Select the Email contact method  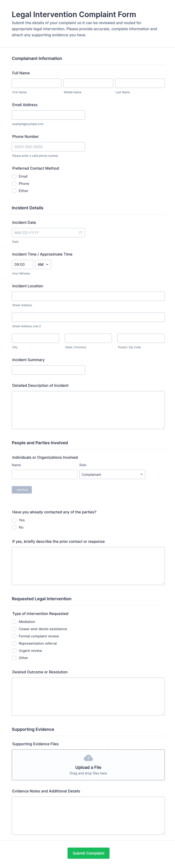[14, 176]
